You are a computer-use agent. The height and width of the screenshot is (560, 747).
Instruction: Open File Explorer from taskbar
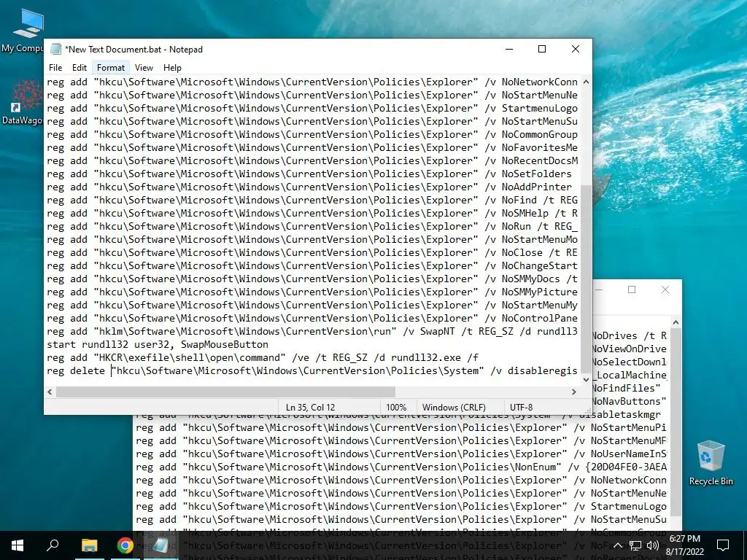tap(89, 545)
